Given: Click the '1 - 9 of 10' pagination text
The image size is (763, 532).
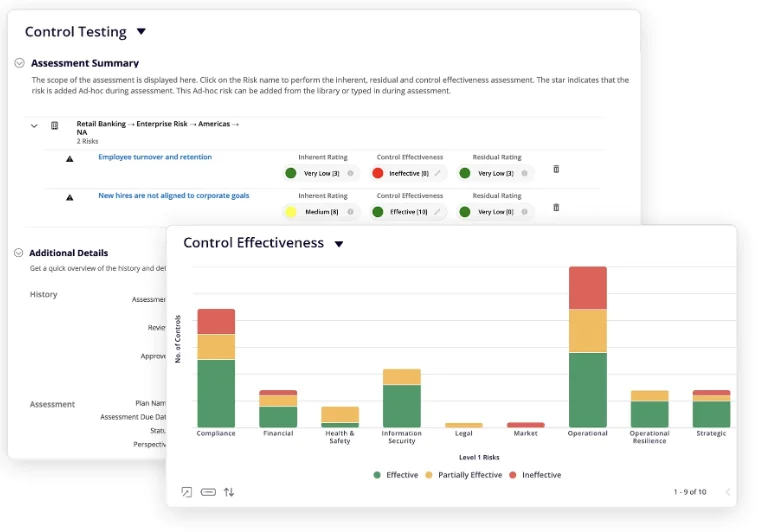Looking at the screenshot, I should (x=690, y=492).
